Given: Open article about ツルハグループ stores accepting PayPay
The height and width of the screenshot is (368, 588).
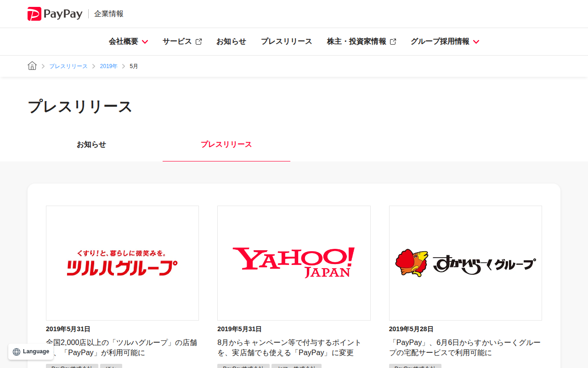Looking at the screenshot, I should tap(122, 348).
